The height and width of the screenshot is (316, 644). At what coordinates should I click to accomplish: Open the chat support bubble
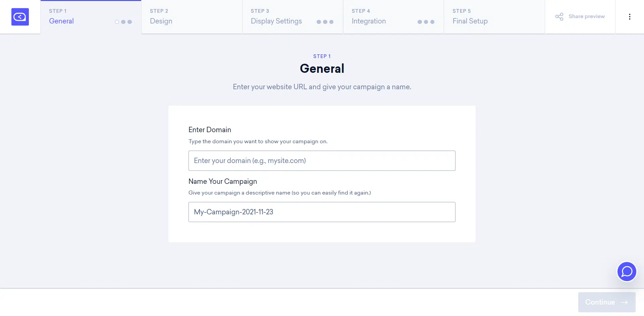(x=627, y=272)
